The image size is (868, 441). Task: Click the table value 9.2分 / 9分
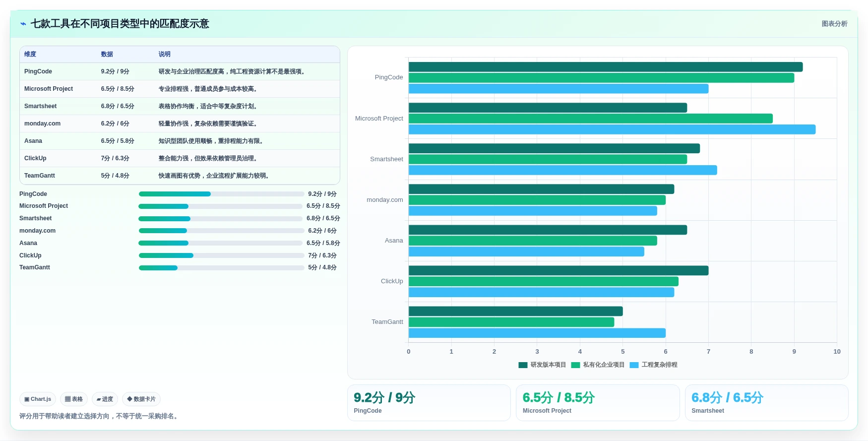point(115,71)
